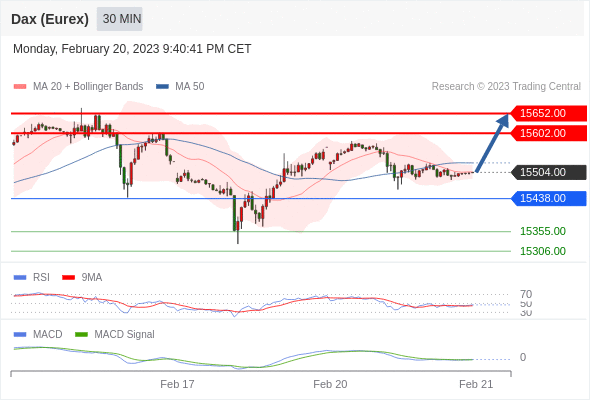Click the Feb 21 date axis label
Viewport: 590px width, 400px height.
476,384
